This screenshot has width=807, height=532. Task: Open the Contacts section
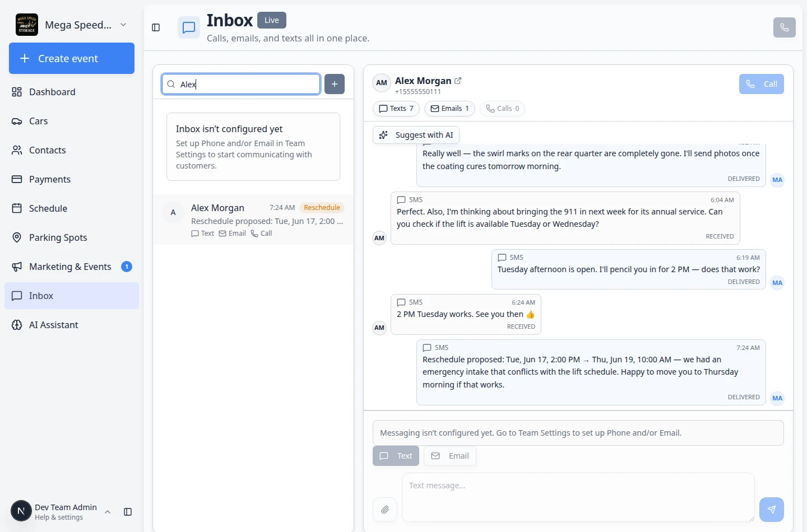pyautogui.click(x=72, y=150)
